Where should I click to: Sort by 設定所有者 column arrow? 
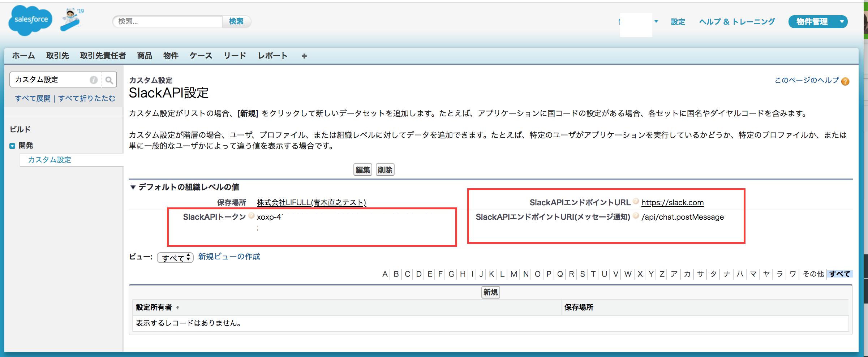(x=178, y=308)
